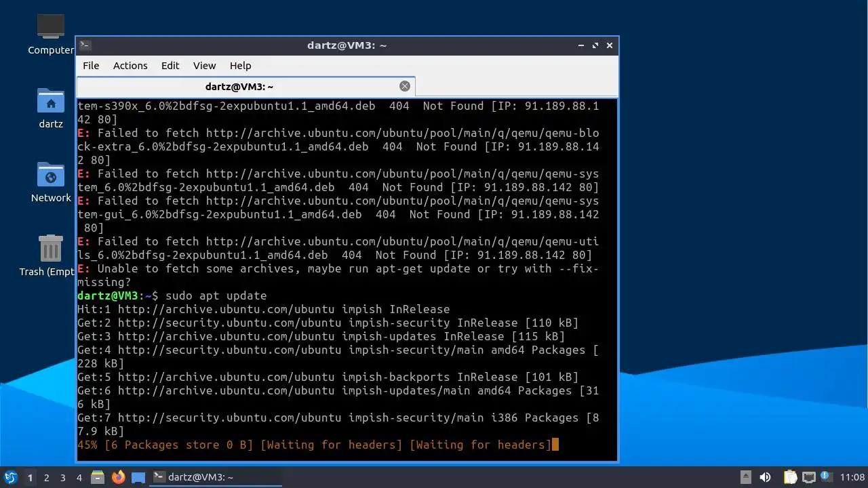This screenshot has height=488, width=868.
Task: Open the Edit menu
Action: (170, 66)
